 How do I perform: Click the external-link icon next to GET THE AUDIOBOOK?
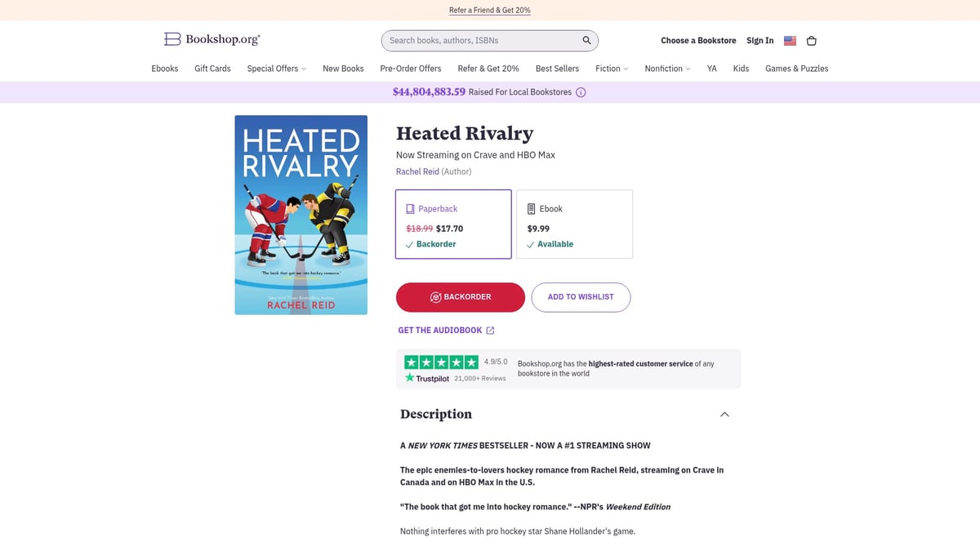point(490,330)
